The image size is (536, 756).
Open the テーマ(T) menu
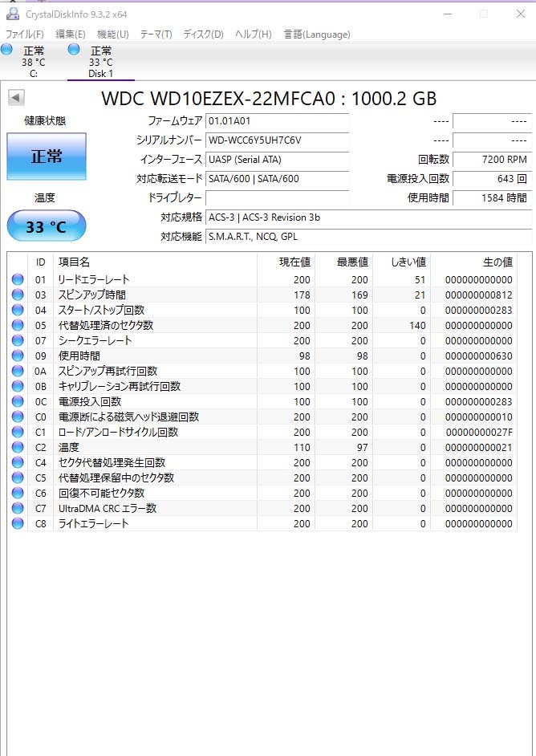(x=156, y=35)
